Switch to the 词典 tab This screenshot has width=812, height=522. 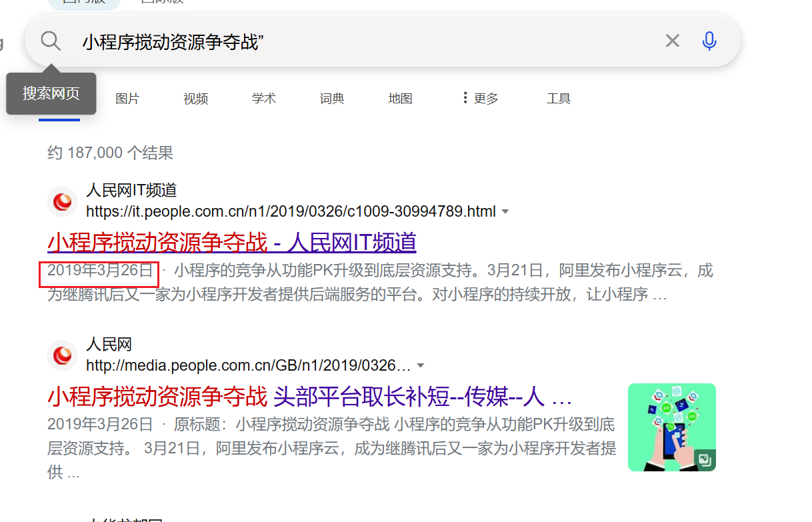click(x=332, y=99)
